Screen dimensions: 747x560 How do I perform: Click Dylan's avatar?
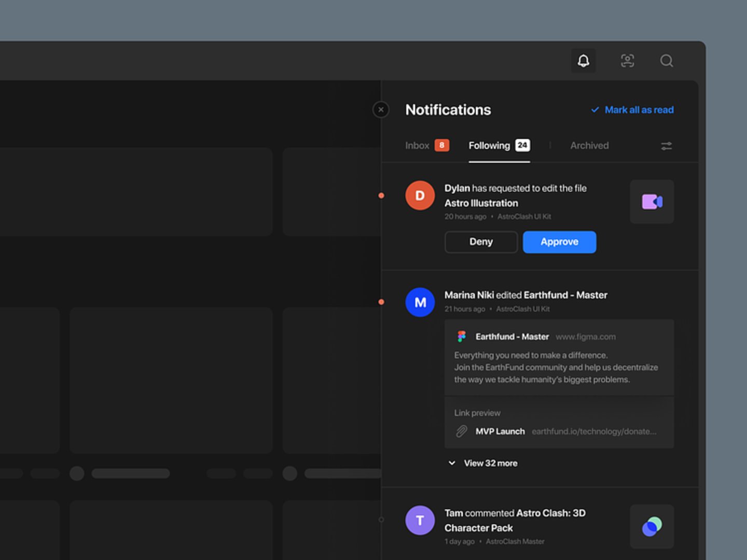click(x=420, y=195)
